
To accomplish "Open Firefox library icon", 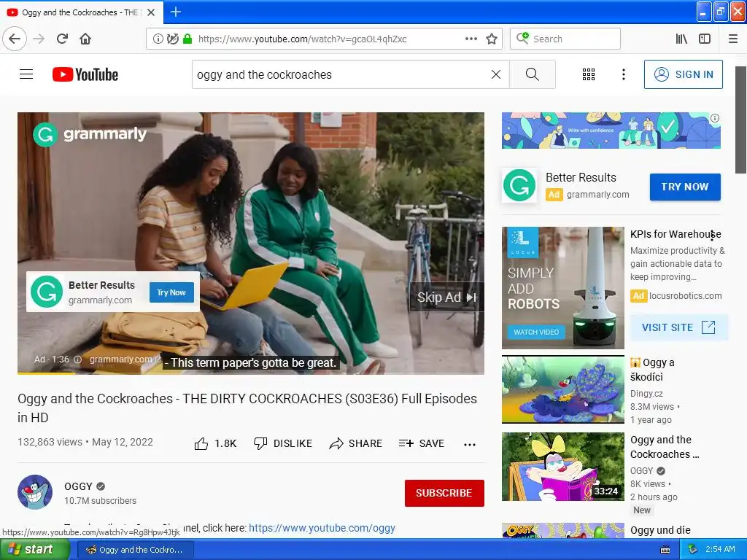I will 681,39.
